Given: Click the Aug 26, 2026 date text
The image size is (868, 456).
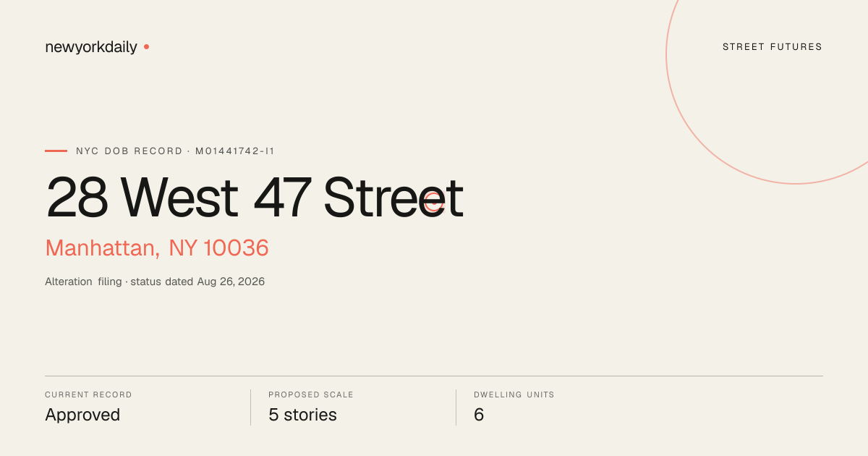Looking at the screenshot, I should (x=231, y=282).
